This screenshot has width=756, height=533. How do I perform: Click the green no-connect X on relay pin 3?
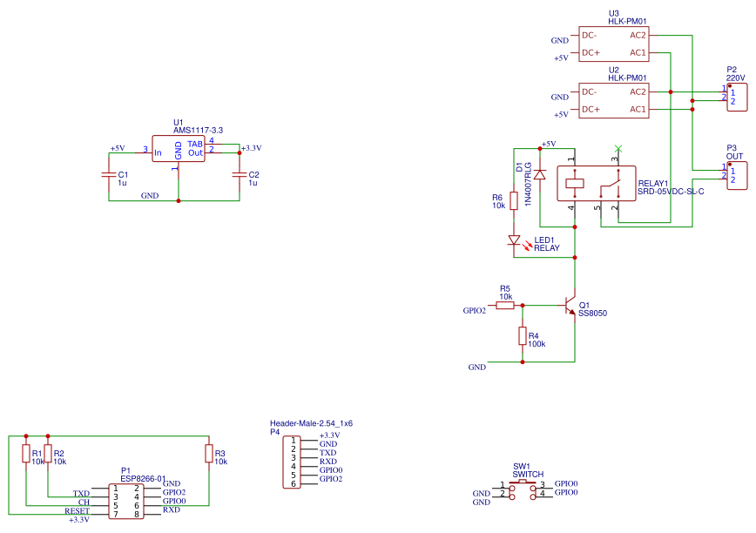click(x=618, y=148)
